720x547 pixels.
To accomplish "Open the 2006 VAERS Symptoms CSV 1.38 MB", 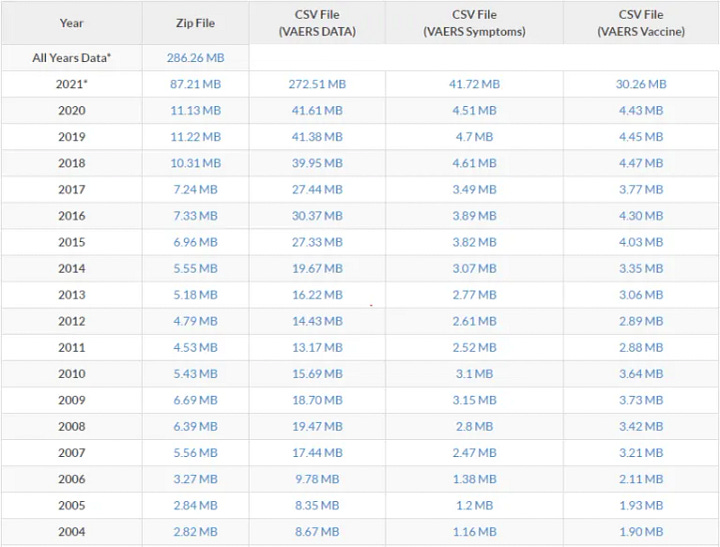I will coord(474,479).
